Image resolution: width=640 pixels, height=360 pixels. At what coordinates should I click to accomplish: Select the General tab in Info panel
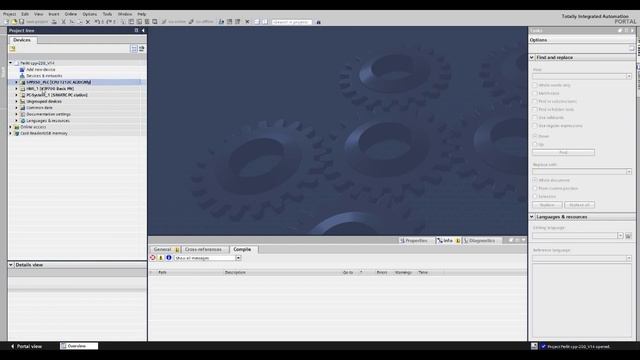pos(165,249)
